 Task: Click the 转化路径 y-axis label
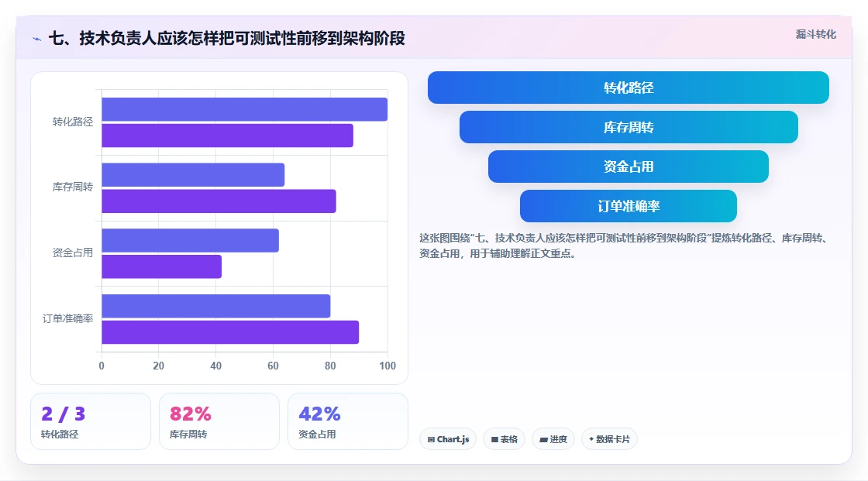(x=73, y=122)
